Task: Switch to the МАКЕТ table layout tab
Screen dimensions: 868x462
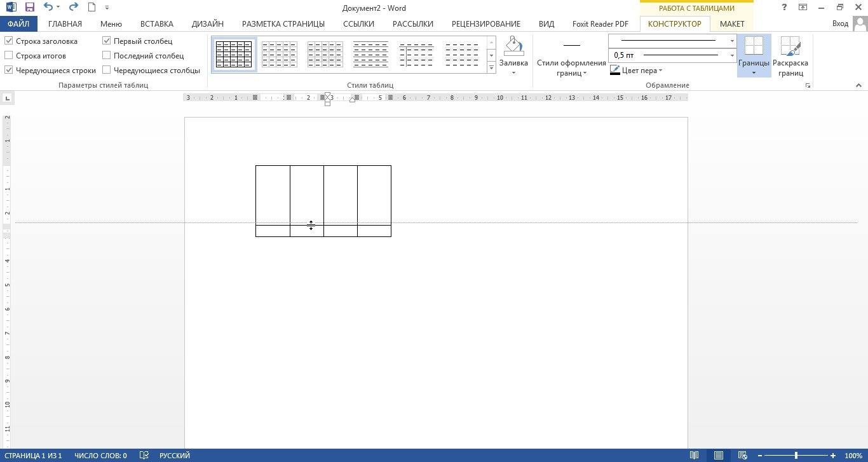Action: pyautogui.click(x=732, y=24)
